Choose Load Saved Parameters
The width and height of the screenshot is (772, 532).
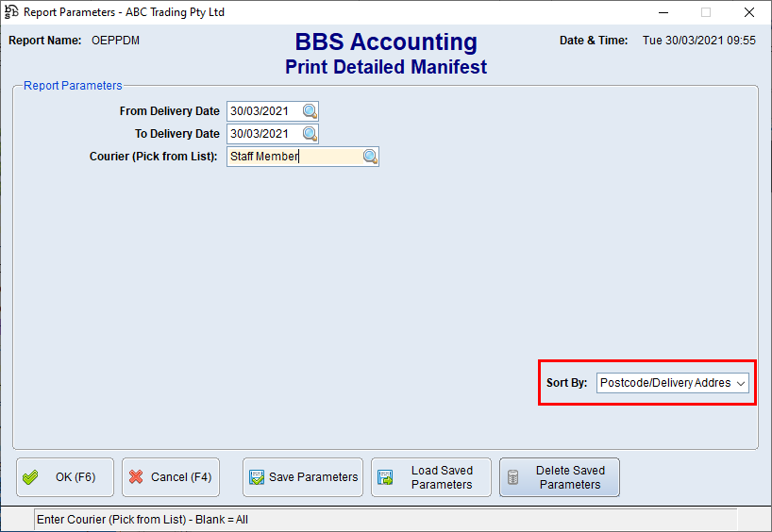coord(431,477)
